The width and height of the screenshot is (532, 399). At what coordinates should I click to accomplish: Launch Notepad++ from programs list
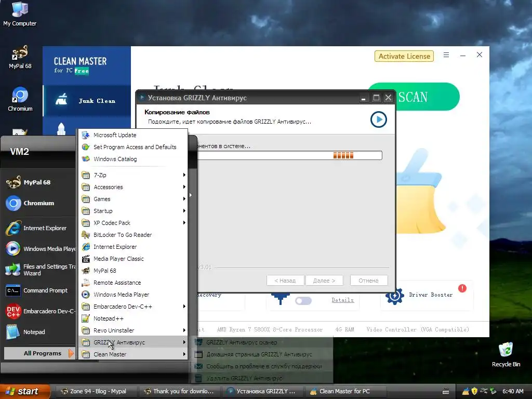pyautogui.click(x=133, y=318)
